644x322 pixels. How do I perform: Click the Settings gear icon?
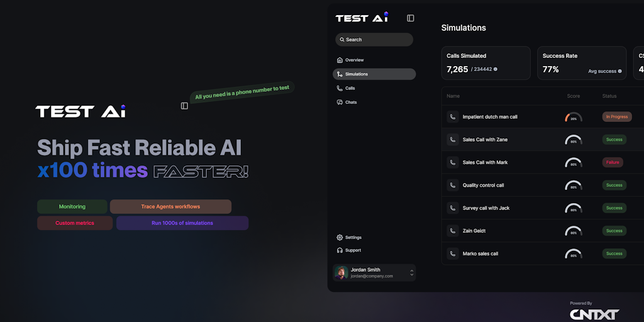(x=340, y=237)
